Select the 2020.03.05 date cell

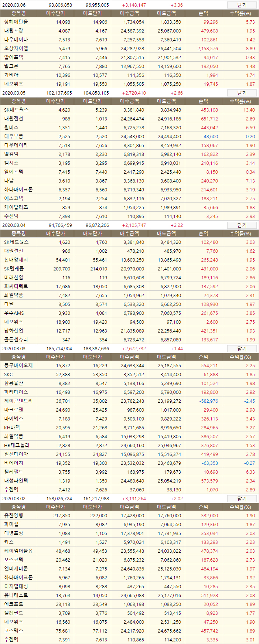[x=14, y=93]
